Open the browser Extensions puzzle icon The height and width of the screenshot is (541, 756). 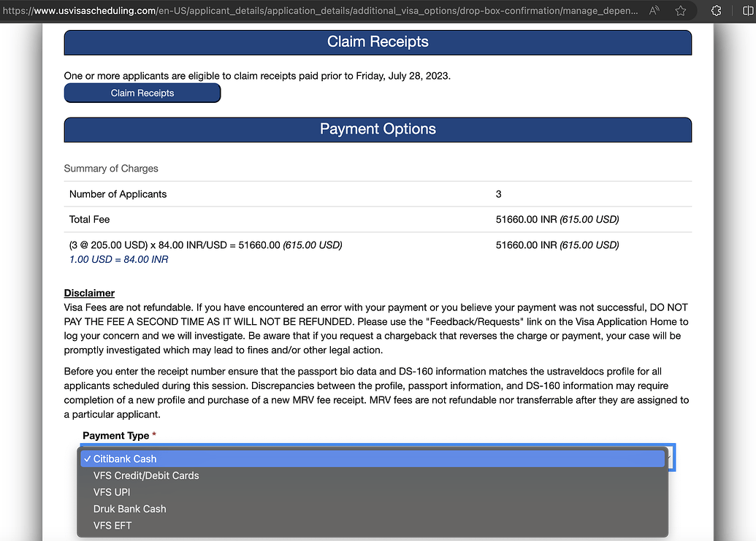tap(715, 11)
